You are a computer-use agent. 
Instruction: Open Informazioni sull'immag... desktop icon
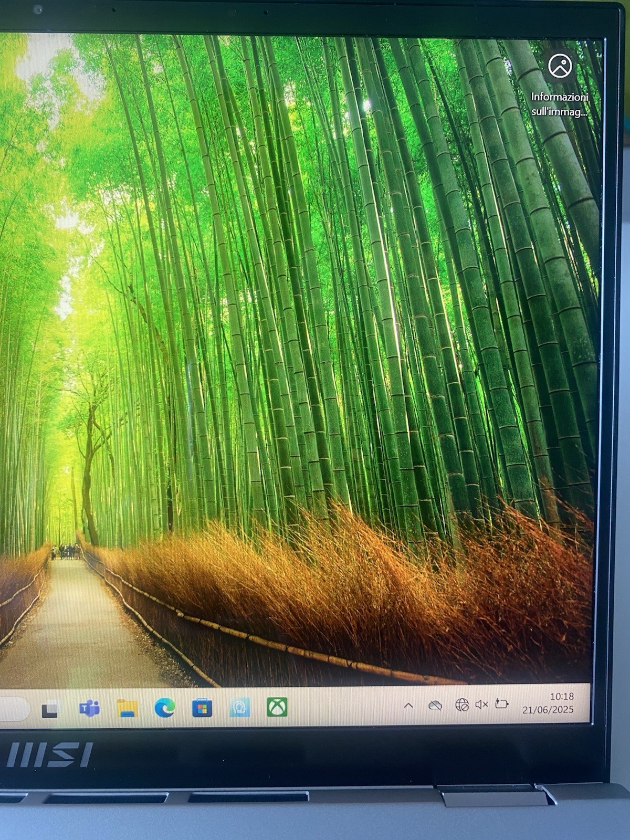click(x=560, y=84)
